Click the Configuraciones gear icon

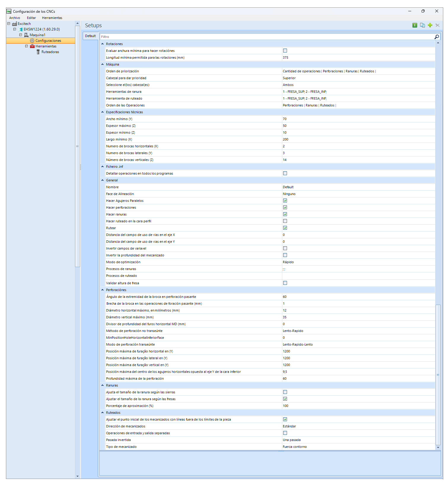(x=32, y=41)
